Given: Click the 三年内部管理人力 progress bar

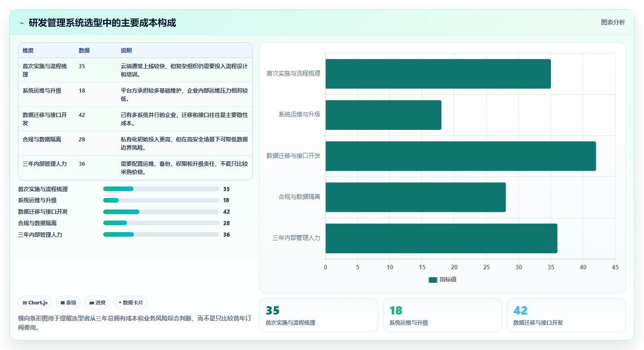Looking at the screenshot, I should coord(161,234).
